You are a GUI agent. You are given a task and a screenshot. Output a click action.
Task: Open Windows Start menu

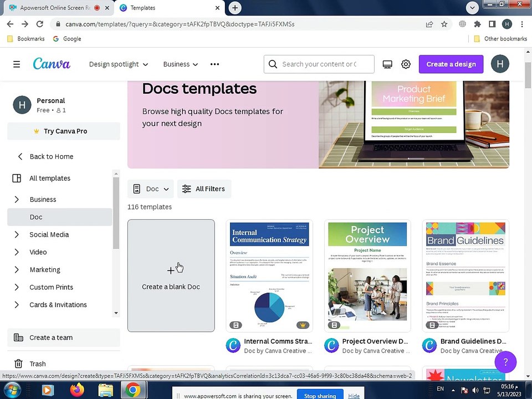[12, 390]
